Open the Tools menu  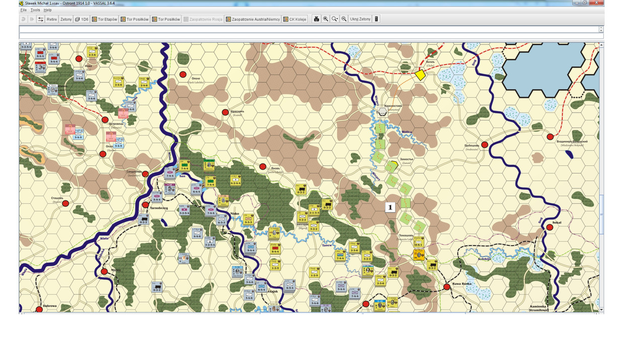(35, 10)
